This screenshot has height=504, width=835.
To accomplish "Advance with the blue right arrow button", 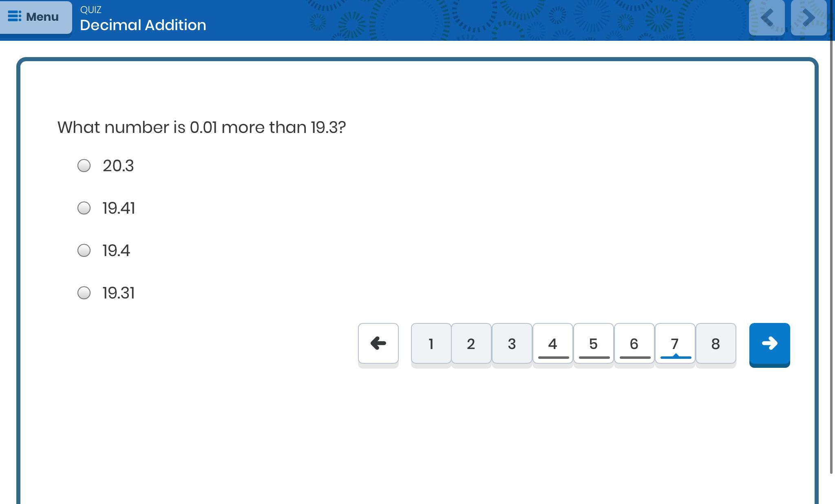I will pyautogui.click(x=769, y=343).
